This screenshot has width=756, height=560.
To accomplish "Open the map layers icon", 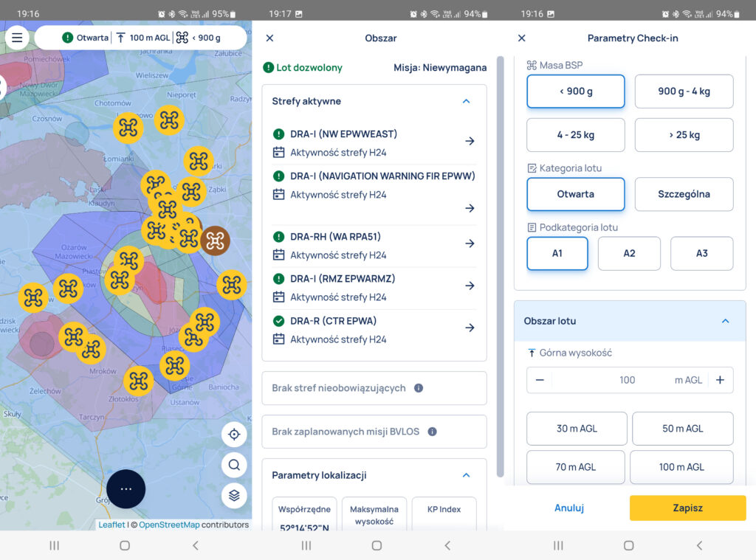I will tap(234, 495).
